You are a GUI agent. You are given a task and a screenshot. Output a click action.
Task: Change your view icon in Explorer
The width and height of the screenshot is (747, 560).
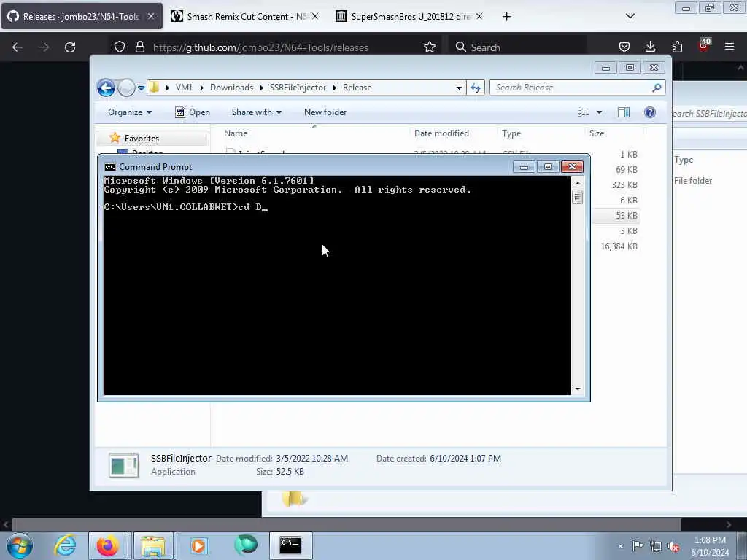click(x=584, y=112)
